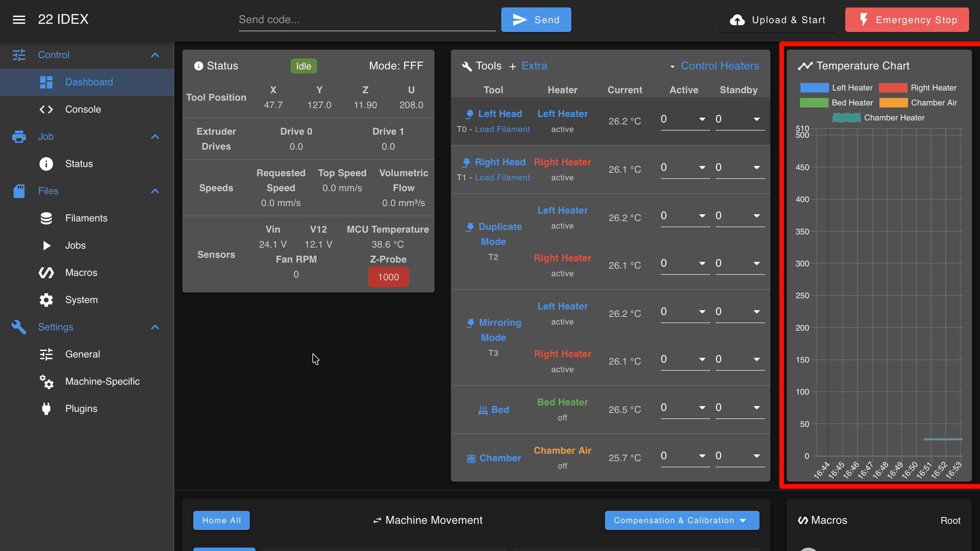Click the Control sliders icon in sidebar
The image size is (980, 551).
click(x=19, y=55)
